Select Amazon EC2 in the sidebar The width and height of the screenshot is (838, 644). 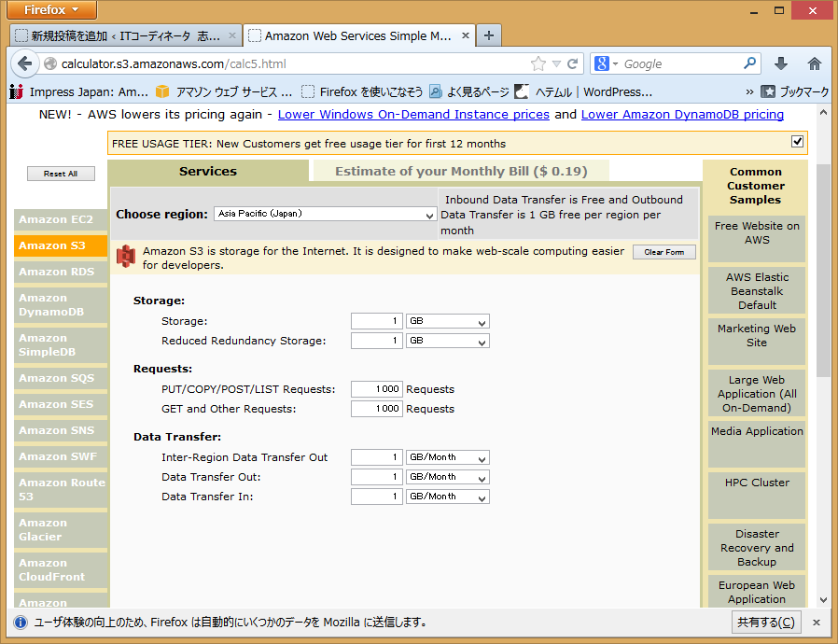61,219
